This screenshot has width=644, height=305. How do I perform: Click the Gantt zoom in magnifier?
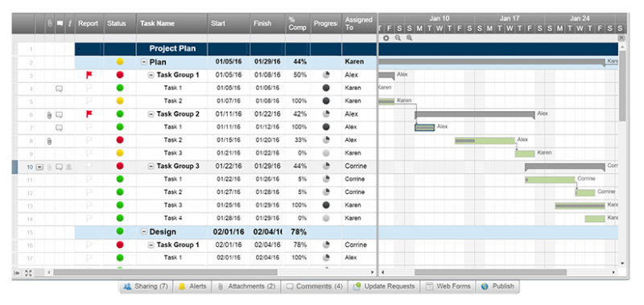409,38
